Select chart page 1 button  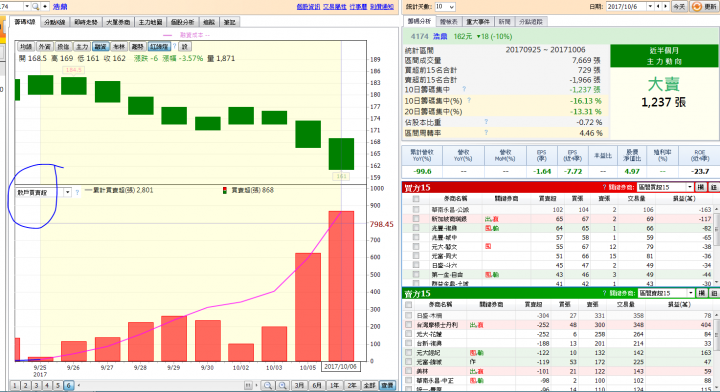click(15, 386)
